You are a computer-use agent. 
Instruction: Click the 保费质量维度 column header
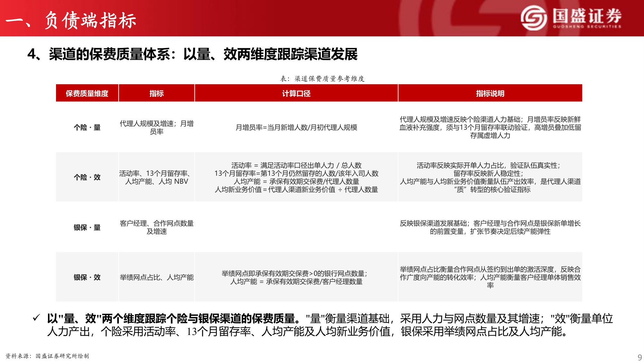pyautogui.click(x=87, y=93)
